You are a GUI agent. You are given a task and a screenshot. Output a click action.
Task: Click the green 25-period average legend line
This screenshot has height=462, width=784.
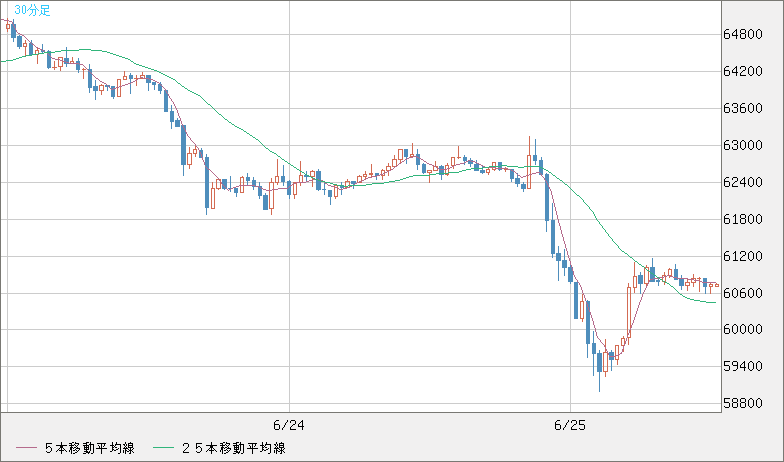[x=164, y=448]
